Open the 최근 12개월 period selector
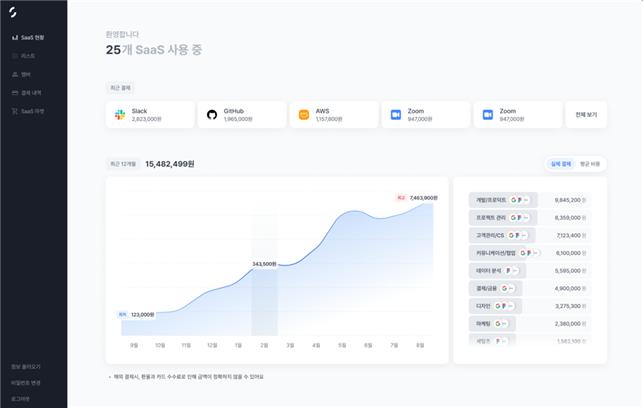Screen dimensions: 643x408 122,164
